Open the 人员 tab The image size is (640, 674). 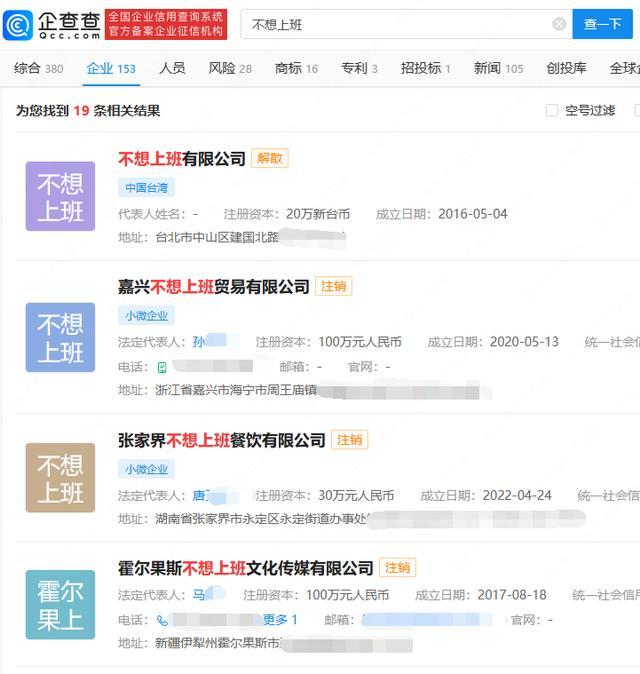point(172,68)
